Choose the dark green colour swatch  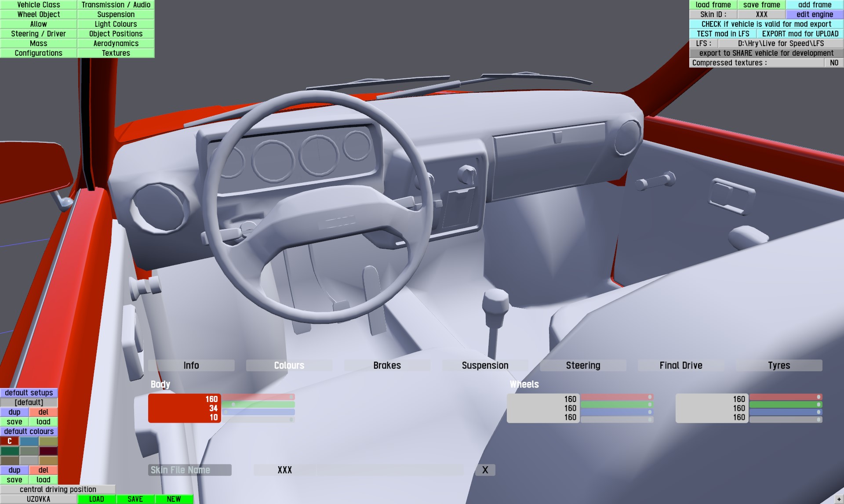coord(10,450)
